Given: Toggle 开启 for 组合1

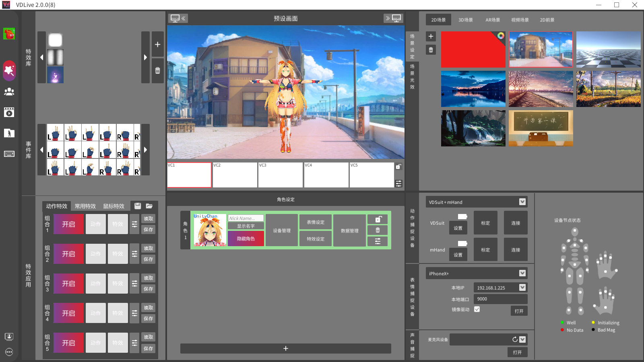Looking at the screenshot, I should pyautogui.click(x=68, y=224).
